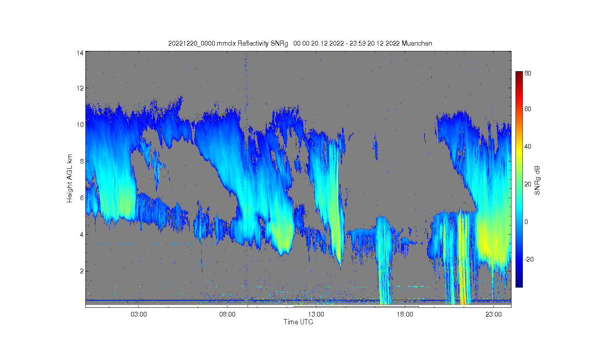Click the 14 km height tick label
The image size is (607, 364).
pyautogui.click(x=80, y=53)
